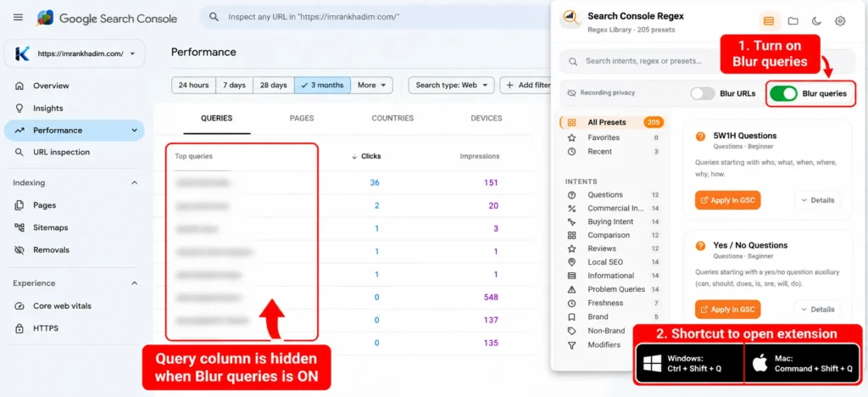Click the search magnifier in URL inspect bar

tap(214, 17)
